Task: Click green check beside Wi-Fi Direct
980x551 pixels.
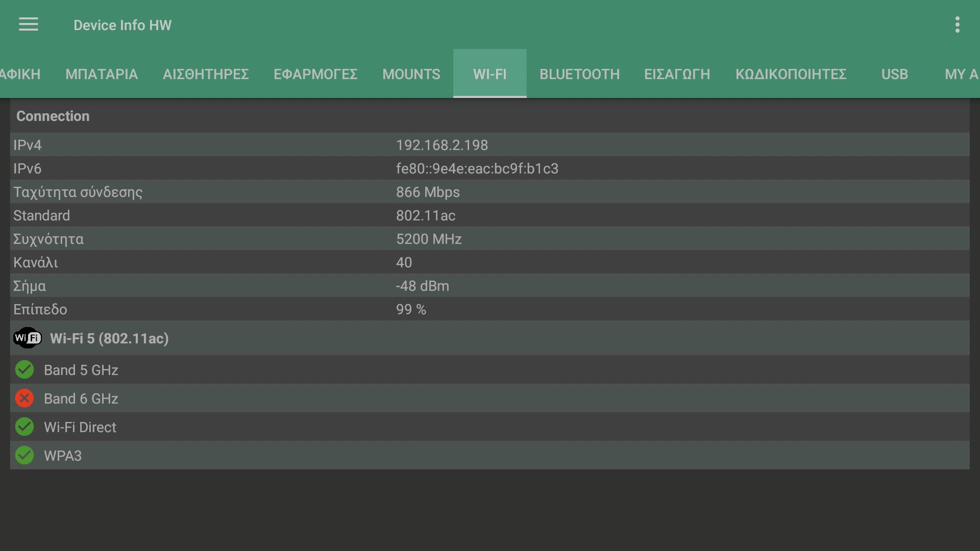Action: click(24, 427)
